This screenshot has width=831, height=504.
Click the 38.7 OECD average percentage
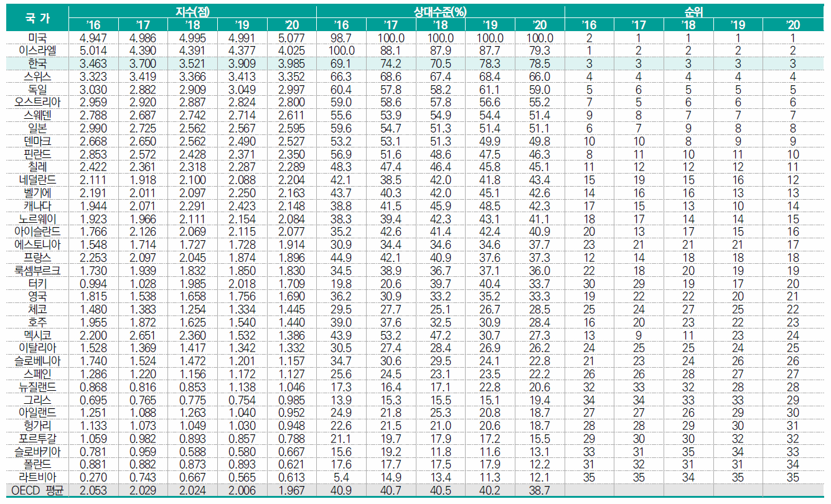pyautogui.click(x=539, y=491)
